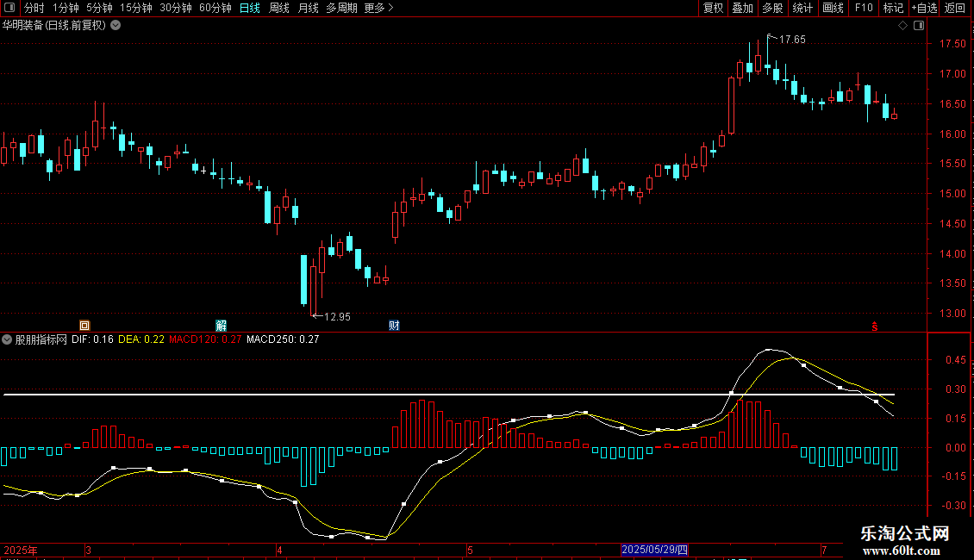
Task: Switch to 月线 monthly chart
Action: coord(308,8)
